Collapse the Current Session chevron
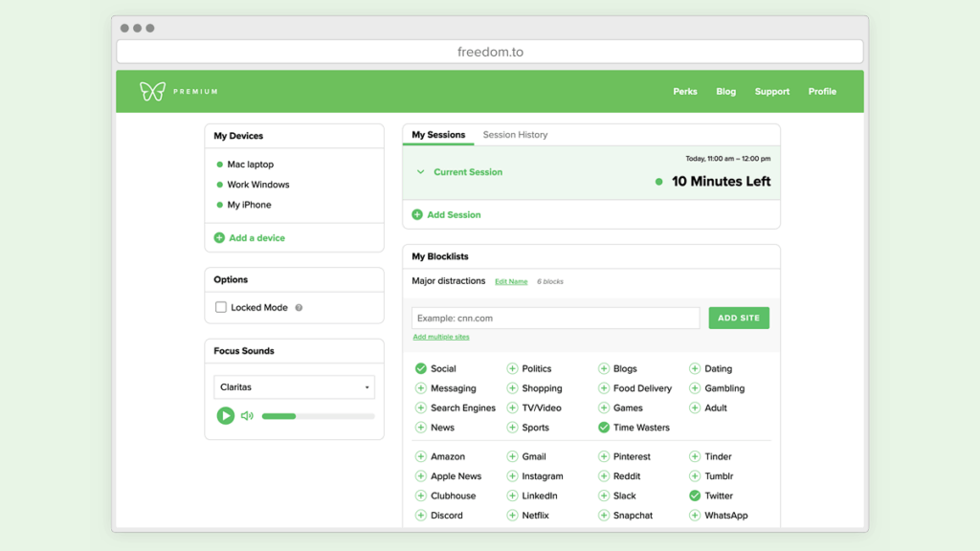This screenshot has width=980, height=551. [x=421, y=172]
